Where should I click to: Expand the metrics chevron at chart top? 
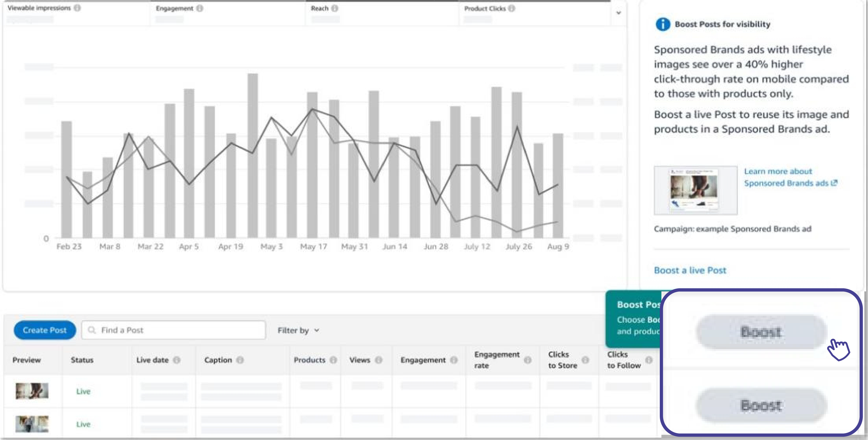[619, 13]
